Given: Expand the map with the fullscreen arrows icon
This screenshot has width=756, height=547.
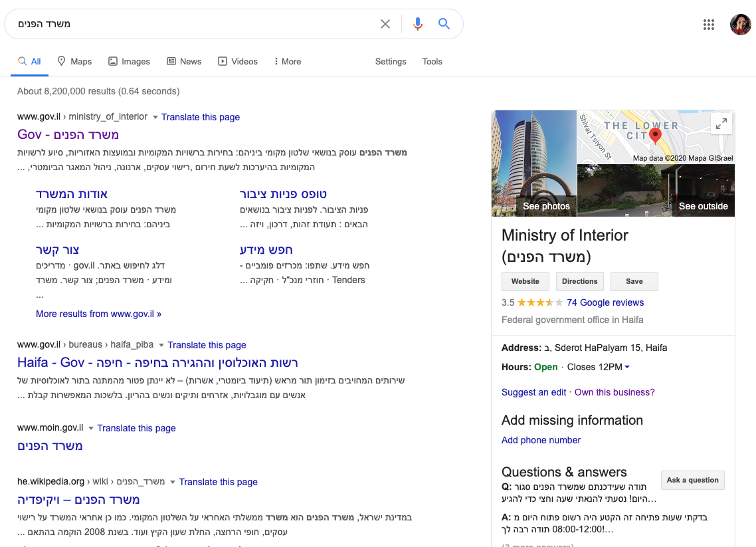Looking at the screenshot, I should [x=721, y=124].
